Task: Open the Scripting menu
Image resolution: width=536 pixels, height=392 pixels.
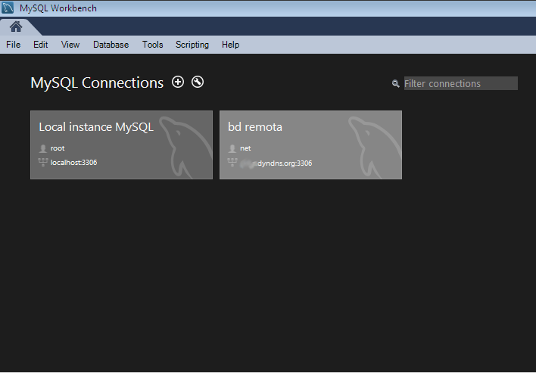Action: 192,45
